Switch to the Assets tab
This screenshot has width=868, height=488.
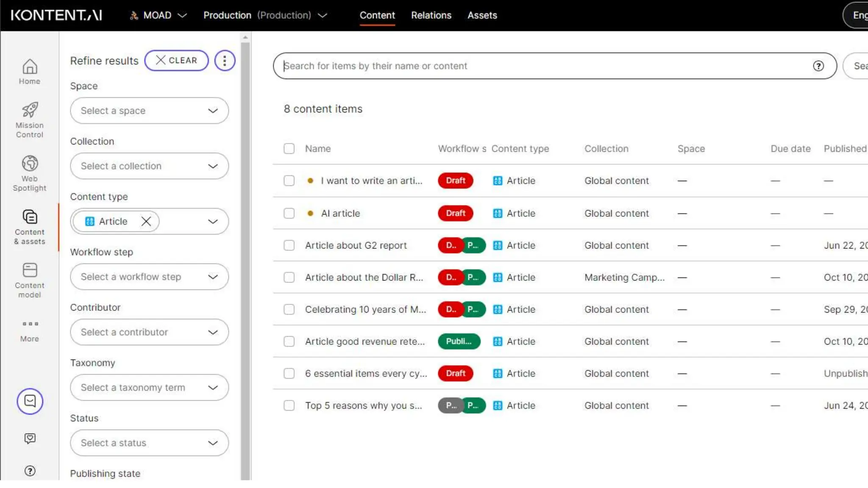(482, 15)
